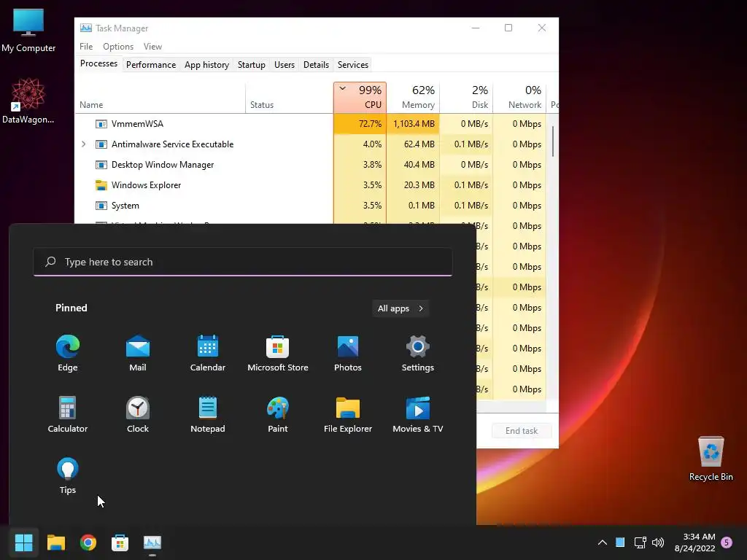
Task: Click the Windows Start button
Action: point(24,542)
